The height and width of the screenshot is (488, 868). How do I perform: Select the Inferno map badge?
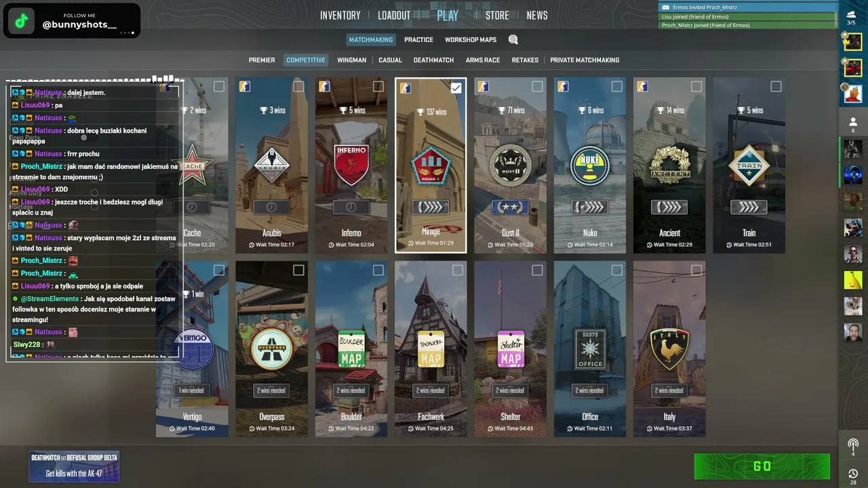click(x=351, y=165)
